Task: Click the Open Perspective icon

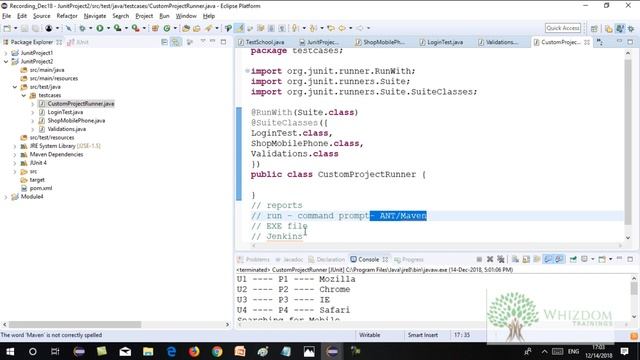Action: (x=594, y=28)
